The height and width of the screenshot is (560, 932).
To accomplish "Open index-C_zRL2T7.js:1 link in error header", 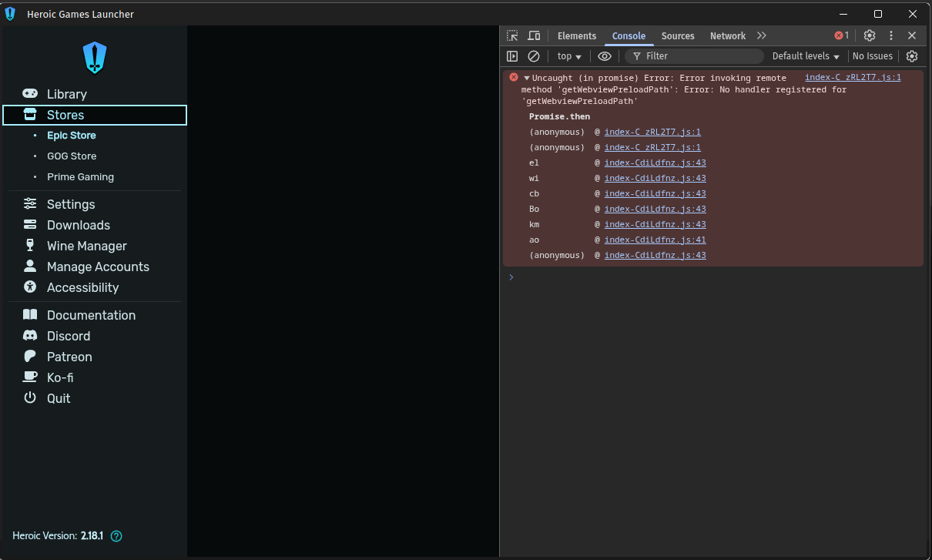I will click(853, 77).
